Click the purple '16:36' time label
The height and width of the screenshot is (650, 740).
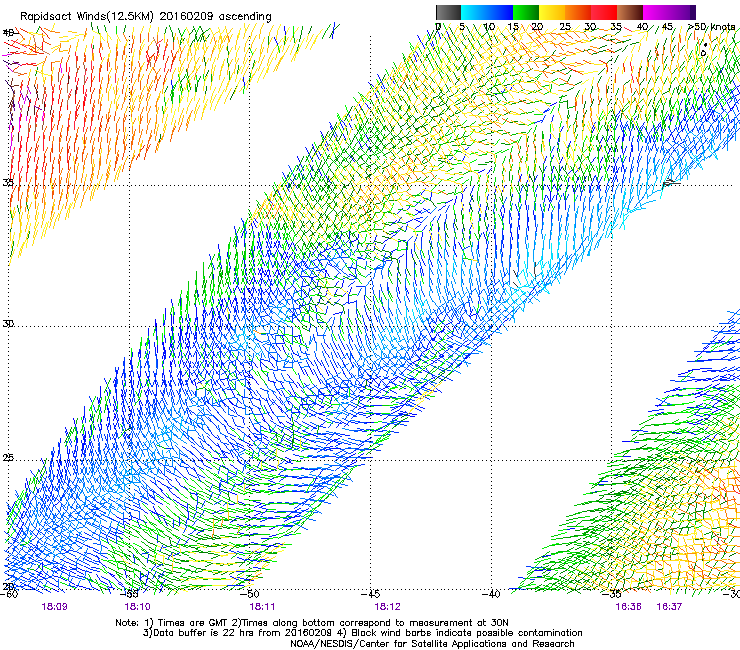click(628, 607)
